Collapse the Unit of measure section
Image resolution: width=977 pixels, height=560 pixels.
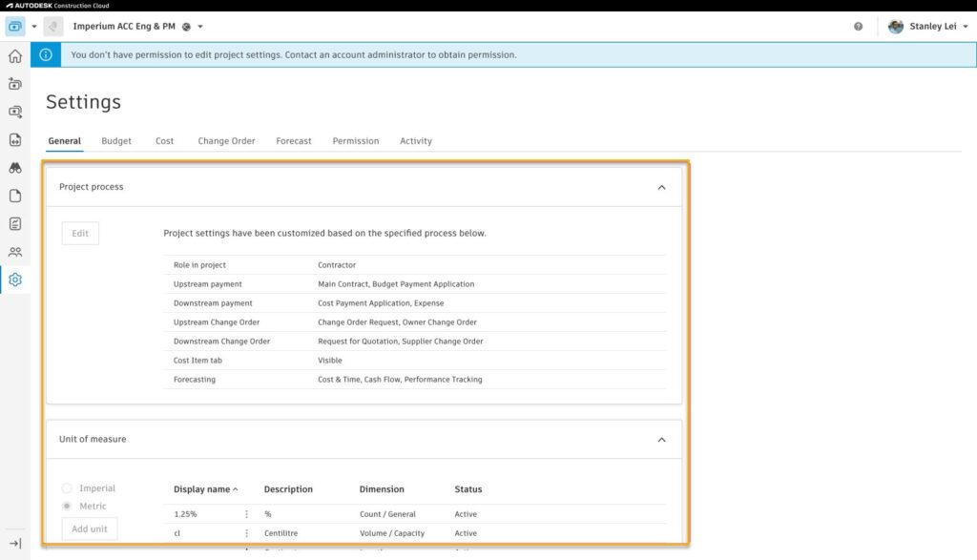pyautogui.click(x=662, y=440)
